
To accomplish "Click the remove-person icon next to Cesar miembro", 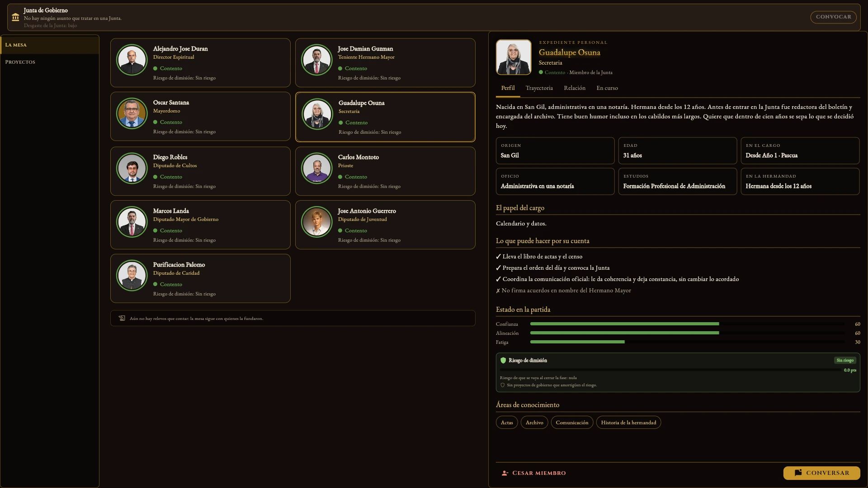I will (505, 473).
